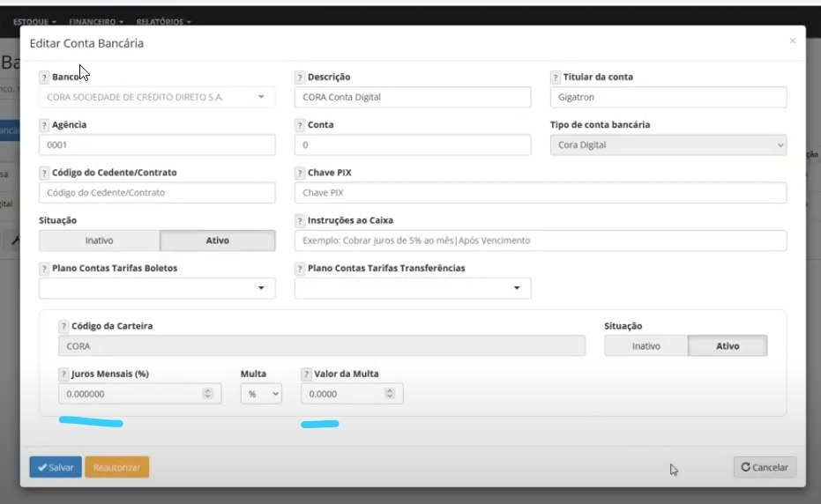Image resolution: width=821 pixels, height=504 pixels.
Task: Open the Banco dropdown list
Action: pos(157,97)
